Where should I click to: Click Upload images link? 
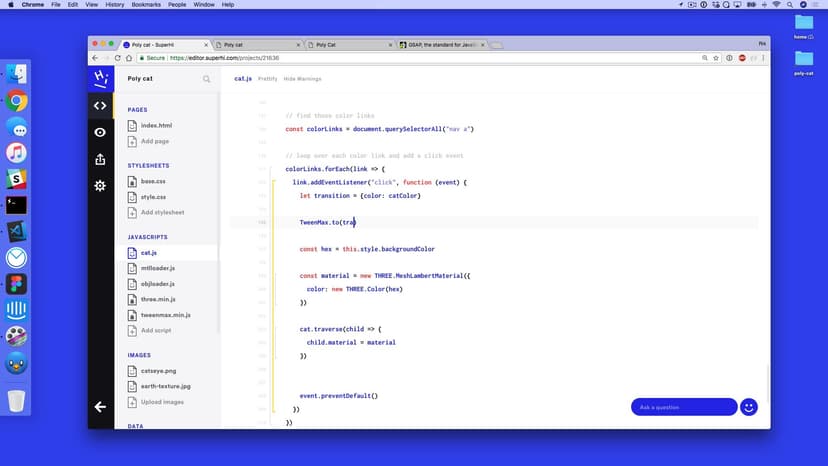pyautogui.click(x=161, y=402)
